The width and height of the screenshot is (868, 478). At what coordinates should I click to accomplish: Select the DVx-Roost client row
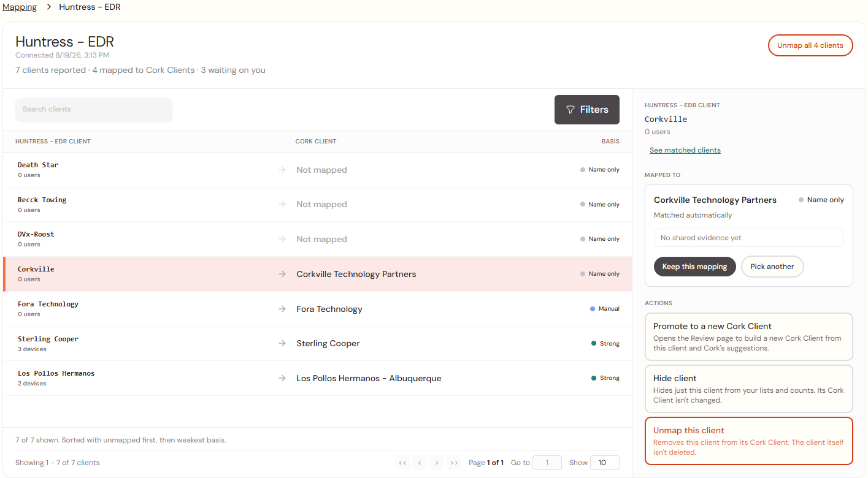click(x=317, y=239)
